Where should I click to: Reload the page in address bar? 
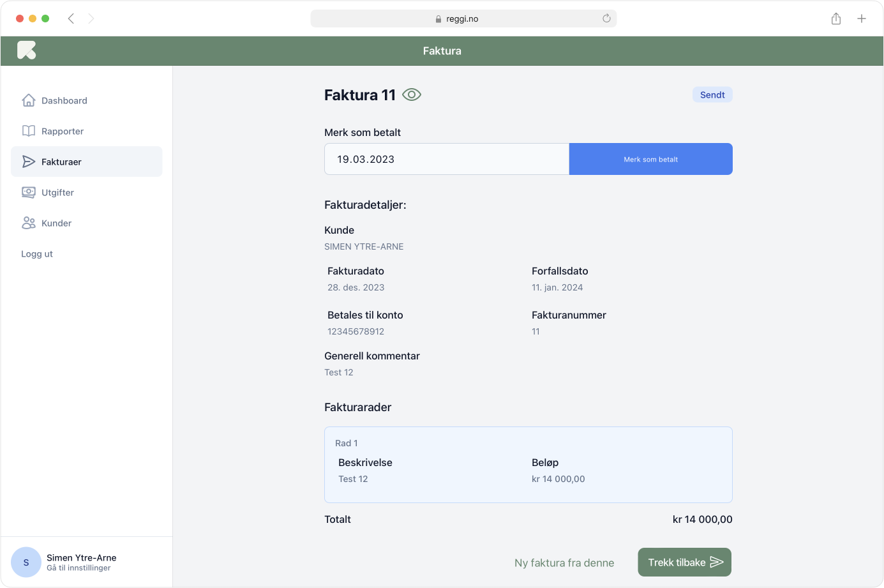click(606, 19)
